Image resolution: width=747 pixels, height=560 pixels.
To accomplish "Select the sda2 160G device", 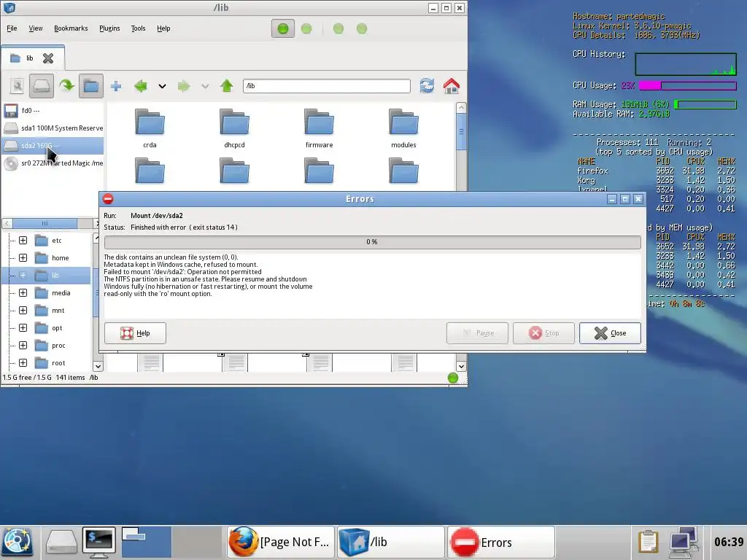I will click(x=53, y=146).
